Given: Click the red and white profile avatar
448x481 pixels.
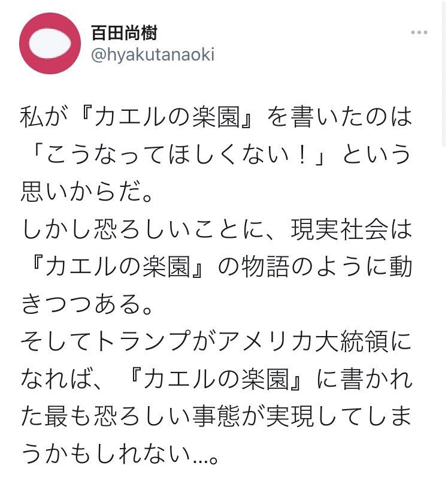Looking at the screenshot, I should [50, 43].
